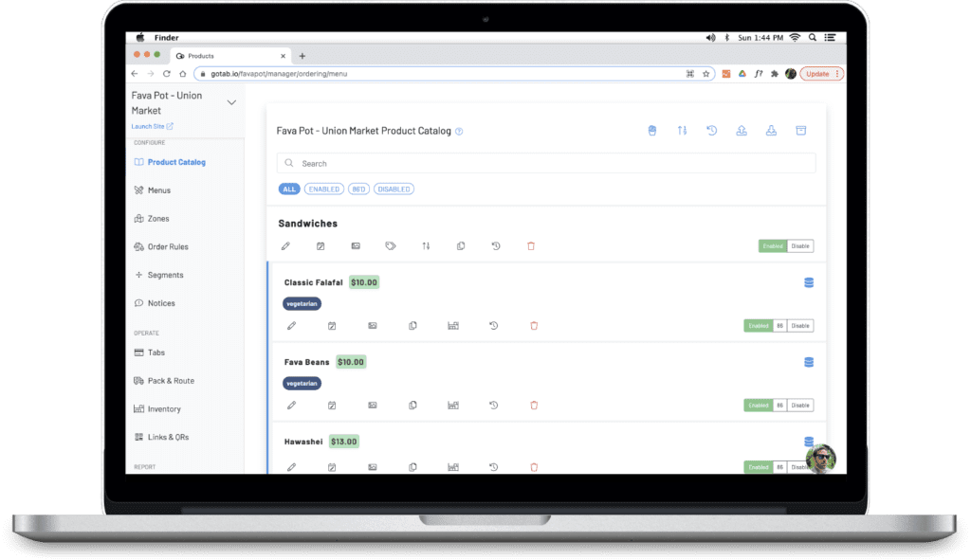Open Order Rules in sidebar
The width and height of the screenshot is (971, 560).
pyautogui.click(x=161, y=247)
